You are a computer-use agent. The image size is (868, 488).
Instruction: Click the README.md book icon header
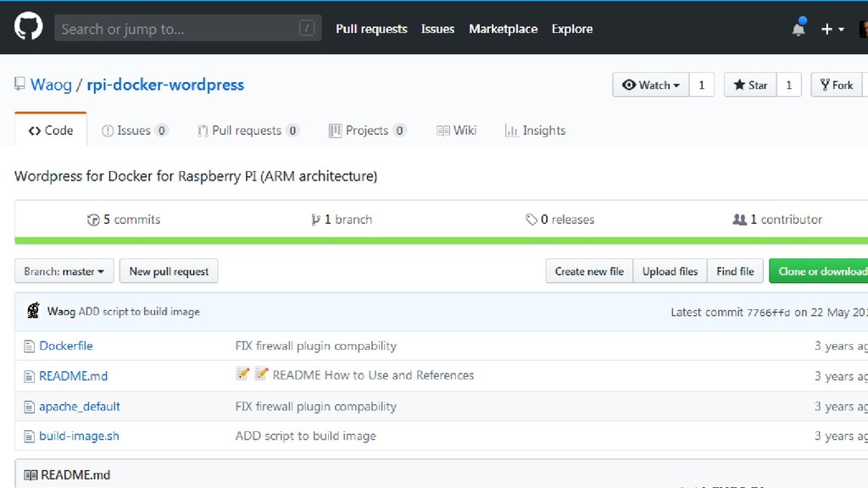(31, 474)
